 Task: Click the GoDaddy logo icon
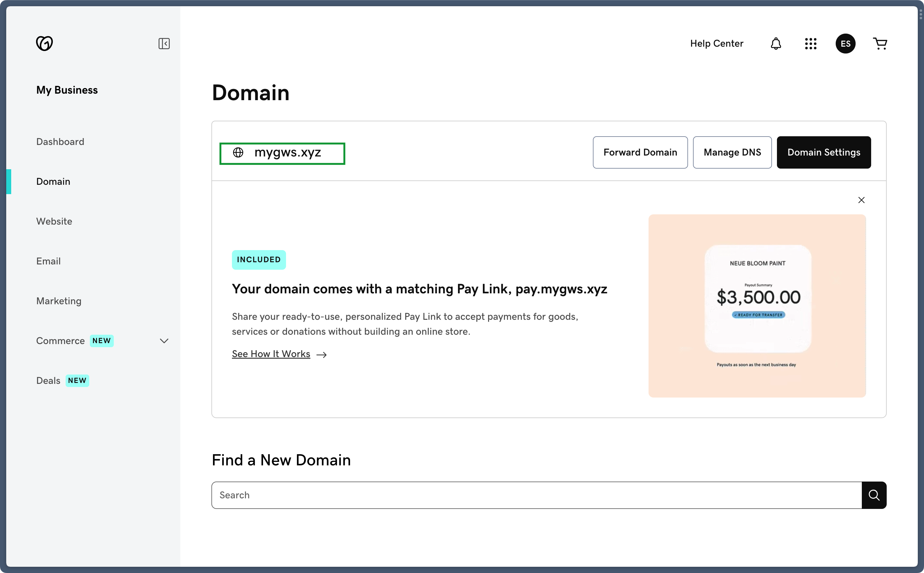(x=44, y=43)
